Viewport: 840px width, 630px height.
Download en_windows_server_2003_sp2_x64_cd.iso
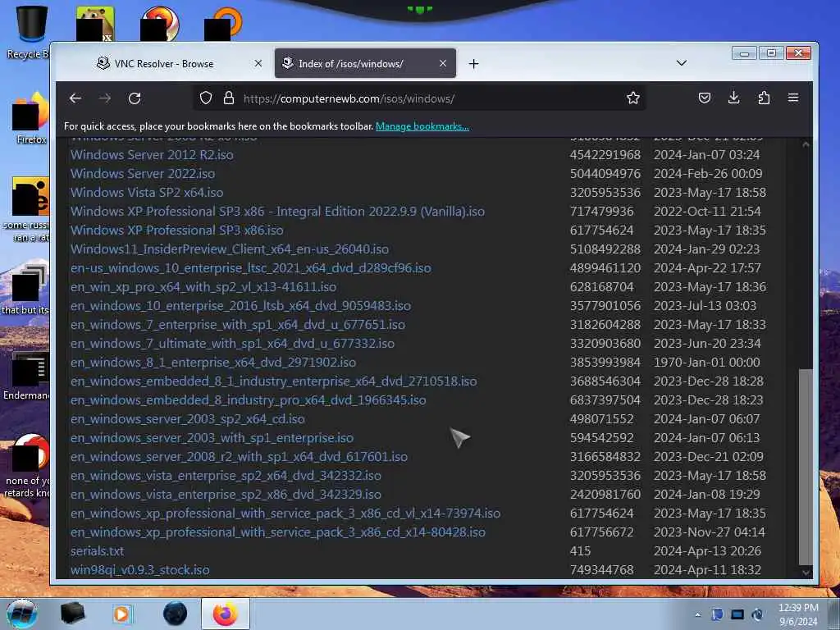click(188, 419)
